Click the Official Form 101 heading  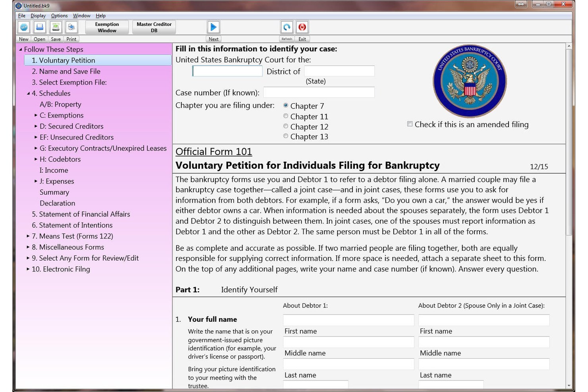click(214, 152)
